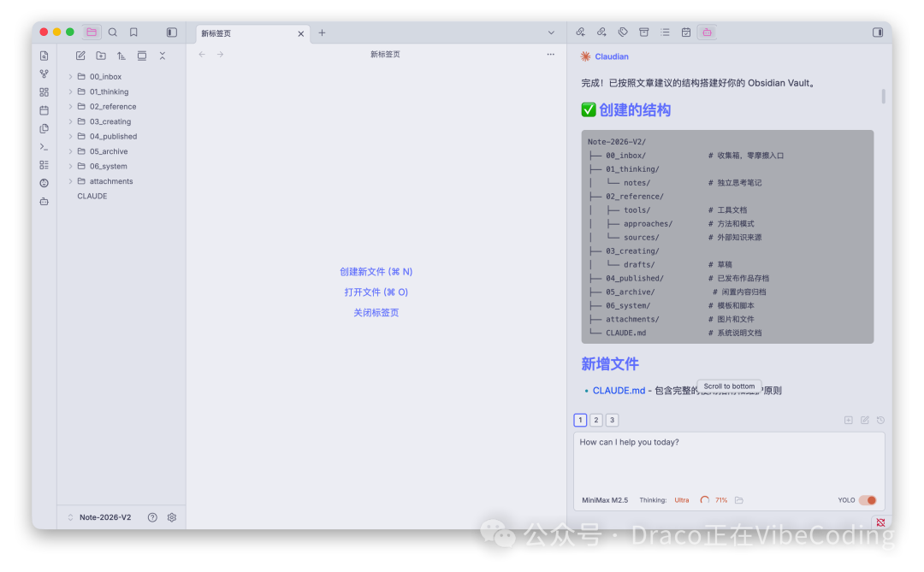Expand the 06_system folder
The image size is (924, 572).
point(70,166)
